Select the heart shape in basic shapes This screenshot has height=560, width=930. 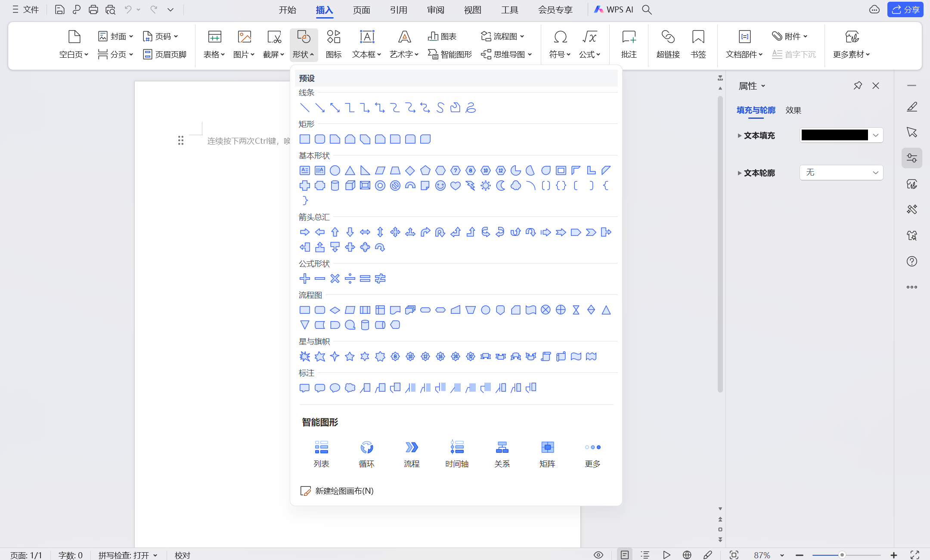pyautogui.click(x=455, y=186)
